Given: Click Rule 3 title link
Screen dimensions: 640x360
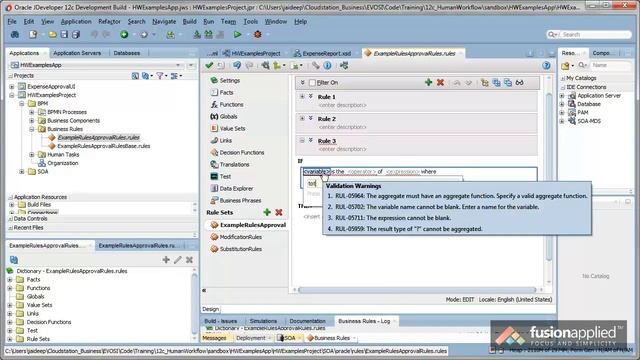Looking at the screenshot, I should 327,141.
